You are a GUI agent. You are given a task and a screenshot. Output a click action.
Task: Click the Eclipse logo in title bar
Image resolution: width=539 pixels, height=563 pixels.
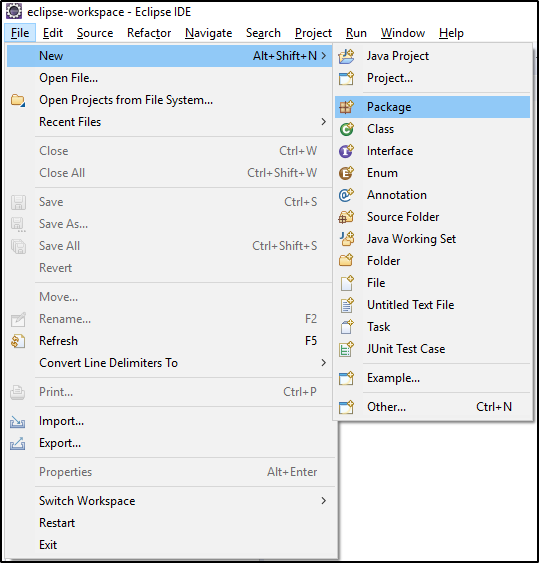click(x=14, y=11)
